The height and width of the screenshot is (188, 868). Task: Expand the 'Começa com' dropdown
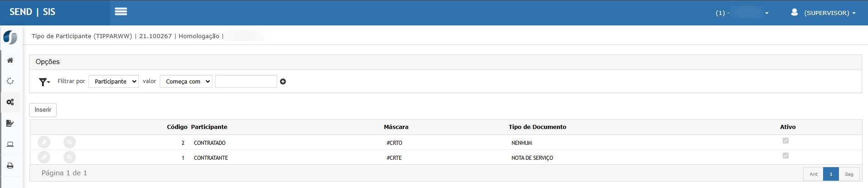point(186,82)
